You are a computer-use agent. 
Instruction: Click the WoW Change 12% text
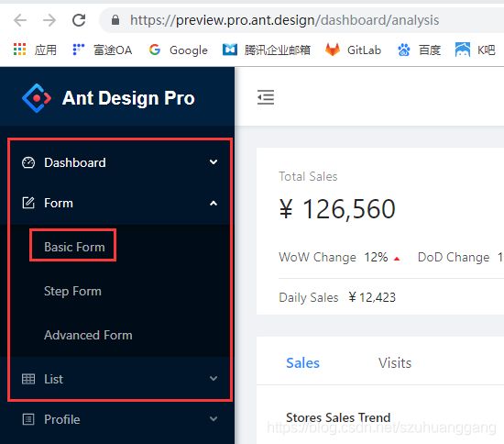(x=334, y=258)
